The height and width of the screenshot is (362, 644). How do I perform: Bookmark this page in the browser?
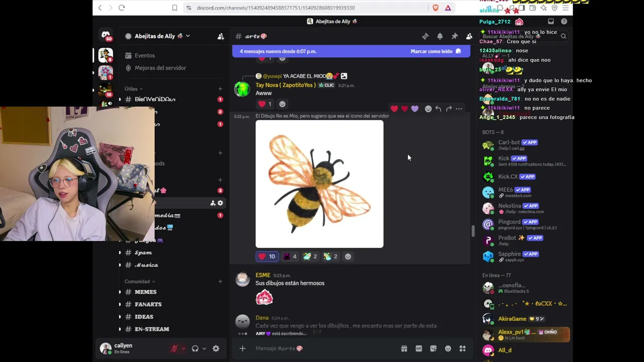[175, 8]
